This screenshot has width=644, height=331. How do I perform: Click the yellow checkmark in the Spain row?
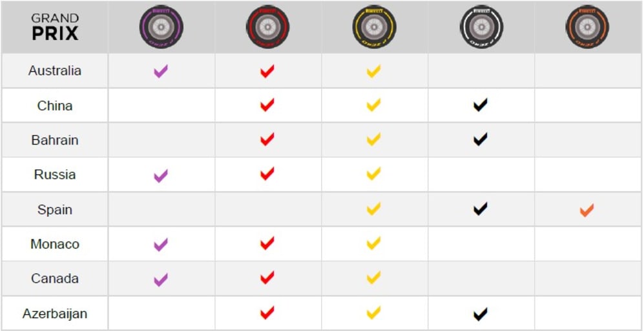[x=373, y=210]
